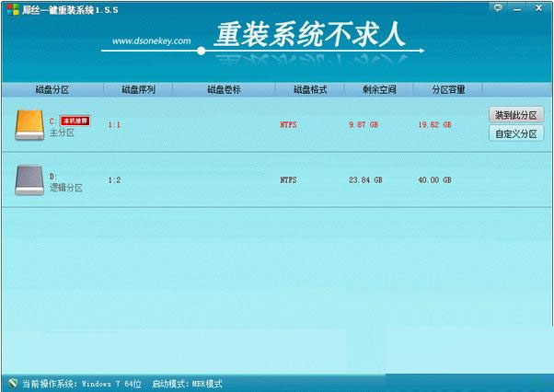Click the app logo in title bar
The image size is (554, 392).
tap(13, 9)
